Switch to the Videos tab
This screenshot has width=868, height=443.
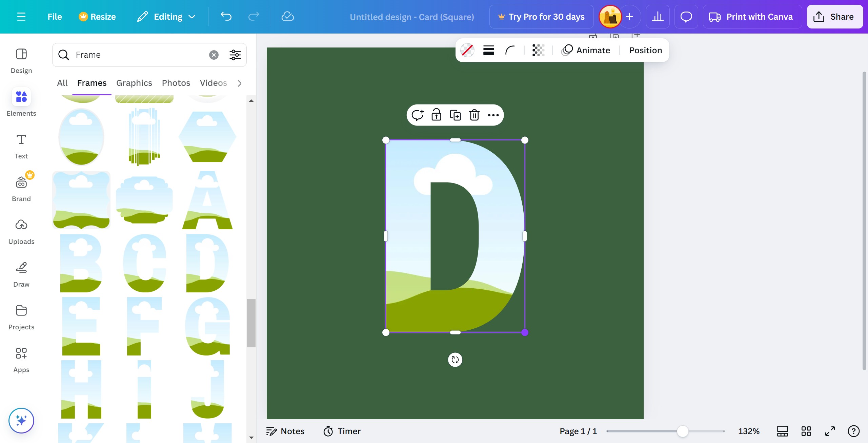pos(213,83)
